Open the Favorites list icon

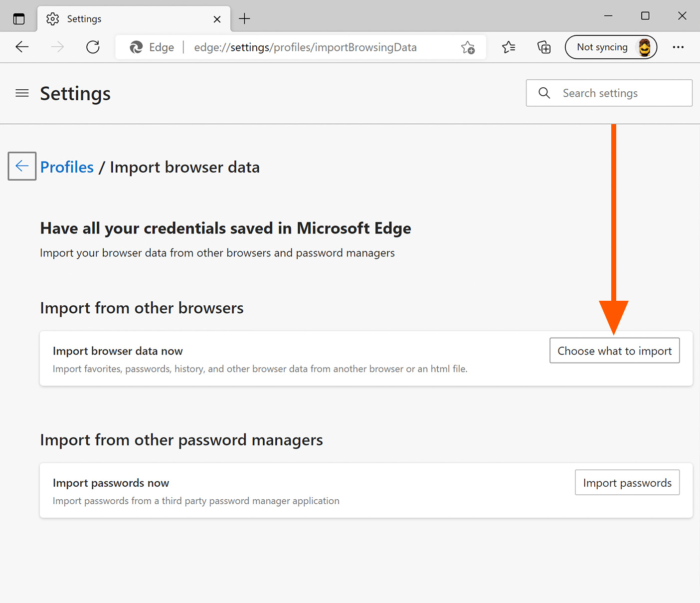point(509,47)
